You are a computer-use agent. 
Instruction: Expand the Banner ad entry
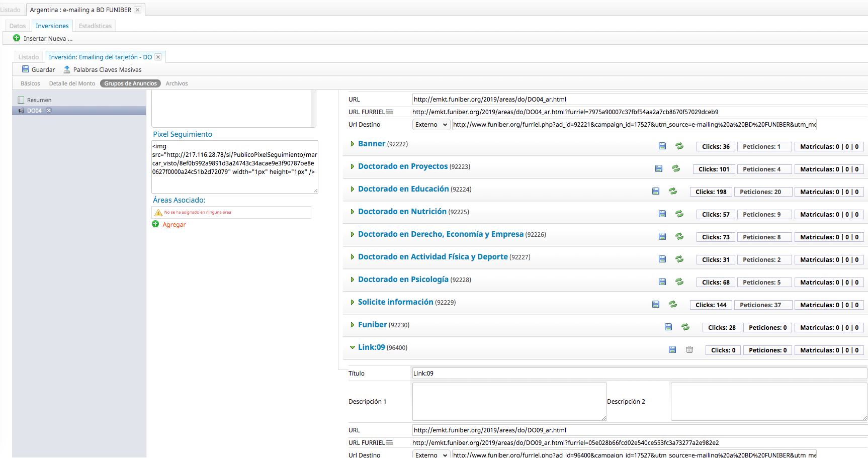pyautogui.click(x=352, y=144)
